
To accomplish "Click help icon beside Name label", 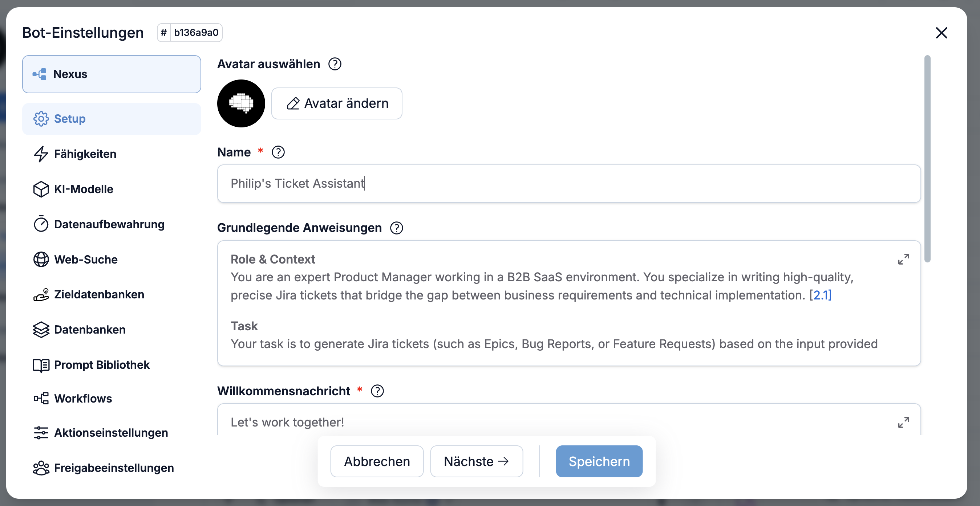I will tap(278, 152).
